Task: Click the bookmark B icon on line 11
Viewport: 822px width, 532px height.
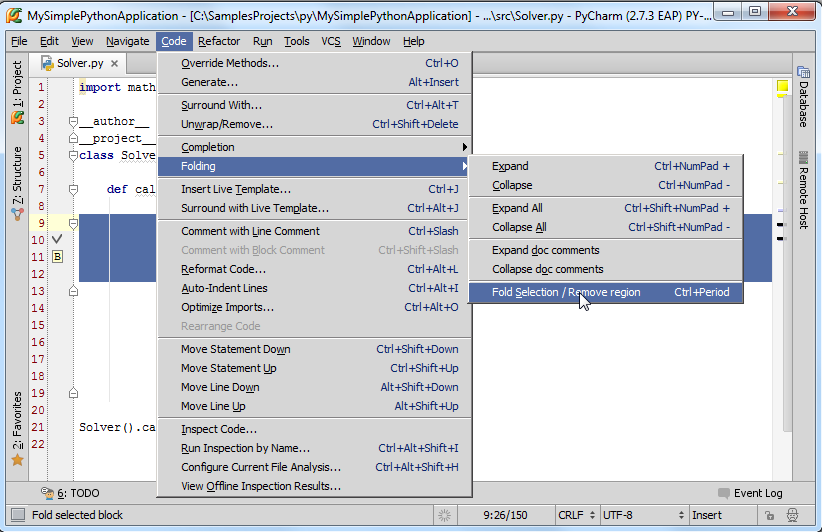Action: coord(57,256)
